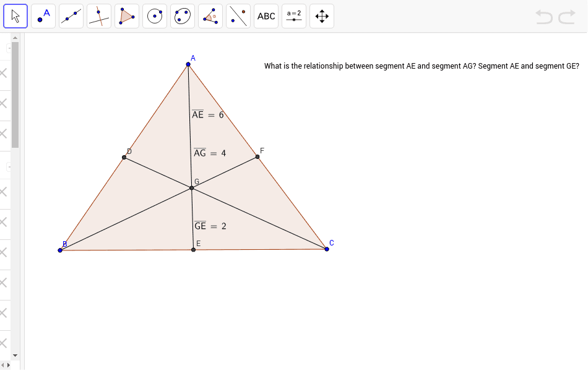Select the Point tool

point(43,16)
